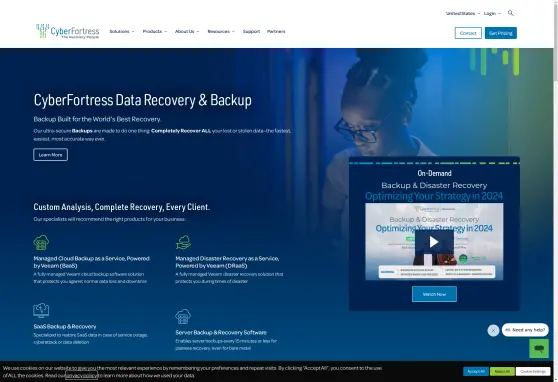Click the CyberFortress logo
This screenshot has height=382, width=558.
(68, 31)
